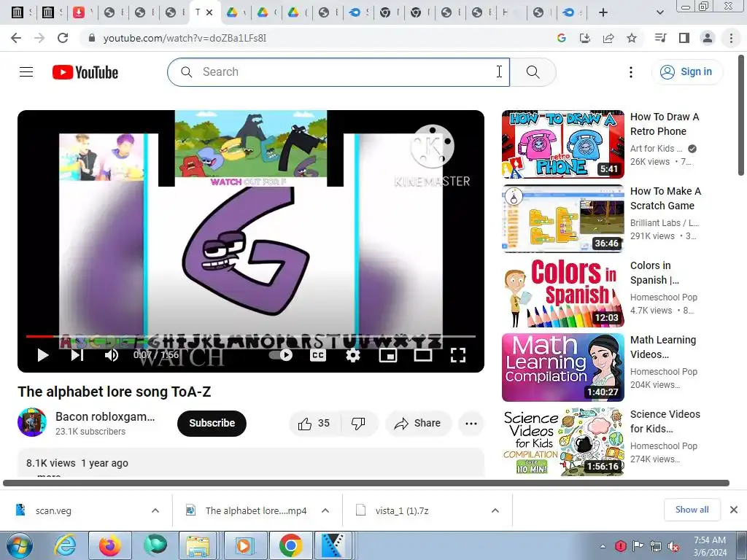Mute the video volume
This screenshot has height=560, width=747.
pyautogui.click(x=112, y=355)
